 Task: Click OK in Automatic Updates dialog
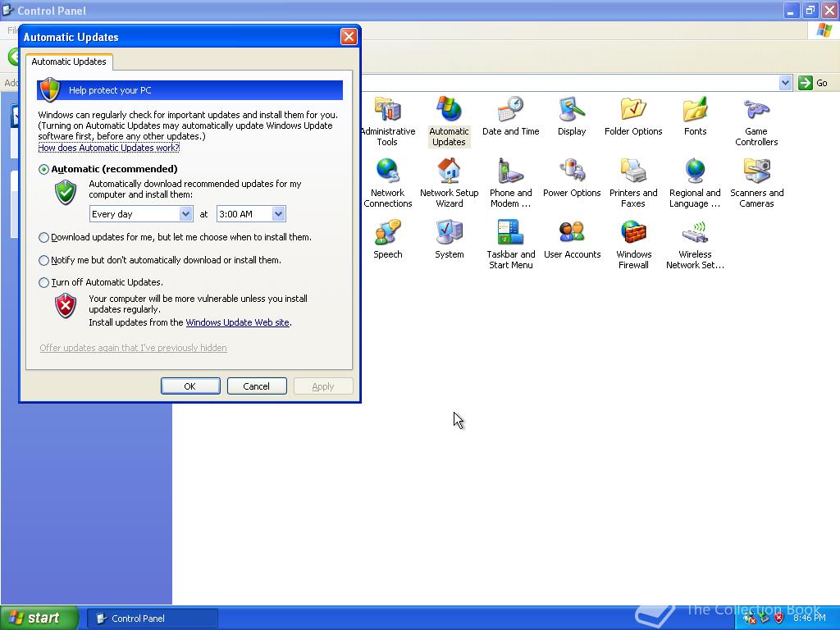190,386
